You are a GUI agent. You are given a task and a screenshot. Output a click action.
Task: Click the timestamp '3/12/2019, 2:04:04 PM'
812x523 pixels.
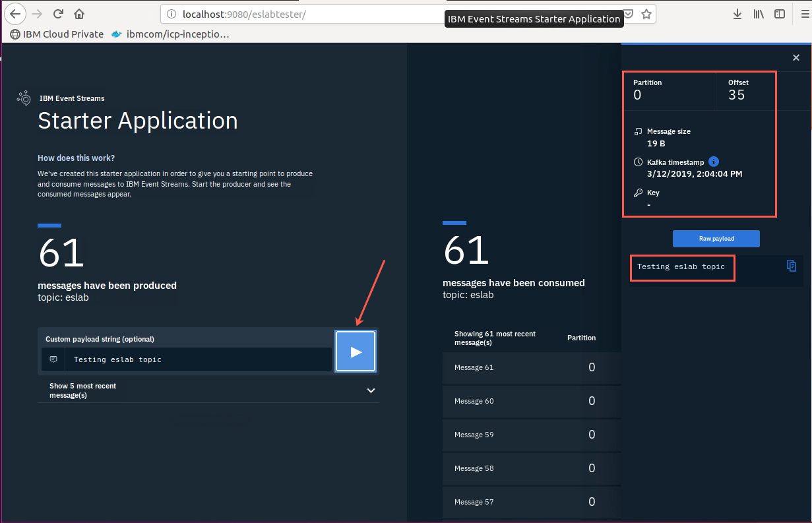(x=695, y=173)
